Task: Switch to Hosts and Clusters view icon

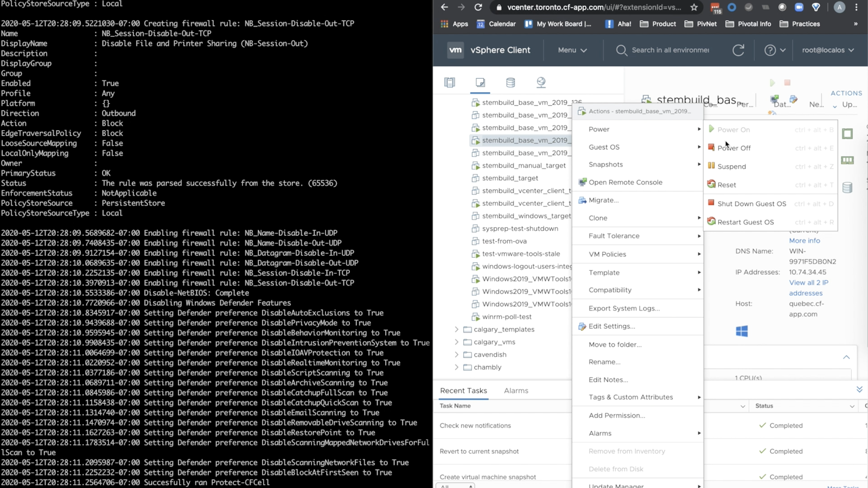Action: pos(449,82)
